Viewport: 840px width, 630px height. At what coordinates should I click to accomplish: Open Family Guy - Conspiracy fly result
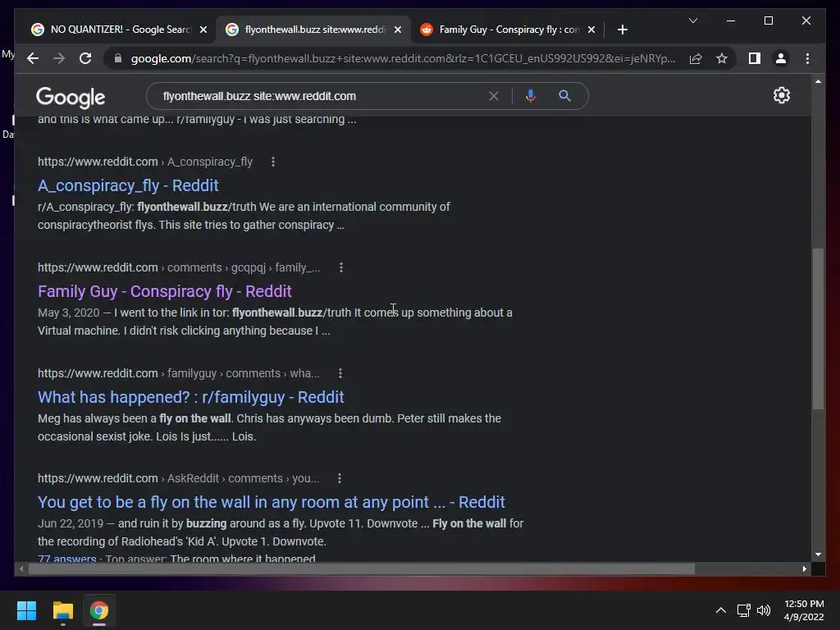164,291
